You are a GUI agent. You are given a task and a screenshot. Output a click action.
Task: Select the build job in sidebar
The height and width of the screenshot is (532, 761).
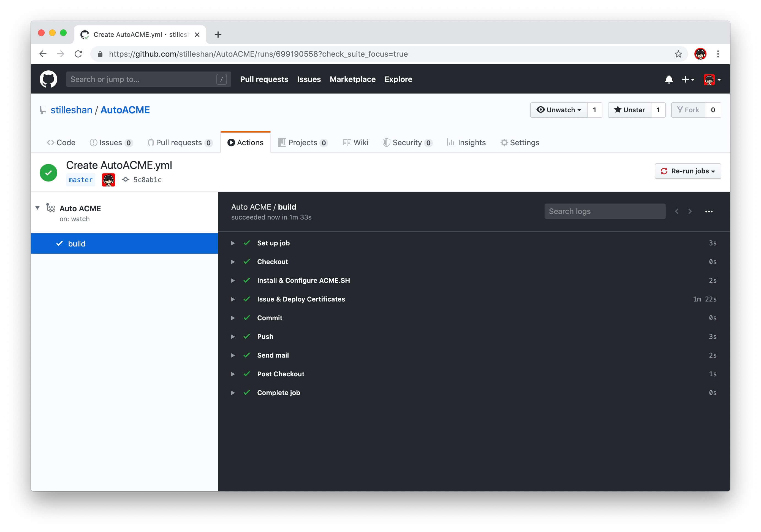[x=124, y=244]
